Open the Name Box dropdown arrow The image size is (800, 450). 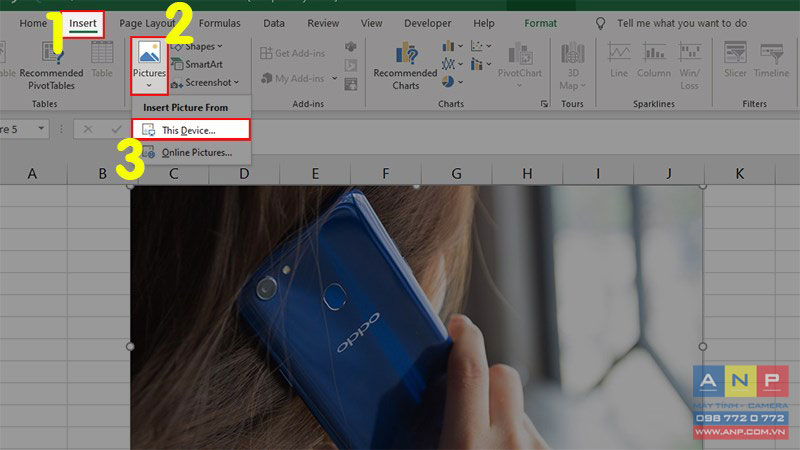[41, 129]
